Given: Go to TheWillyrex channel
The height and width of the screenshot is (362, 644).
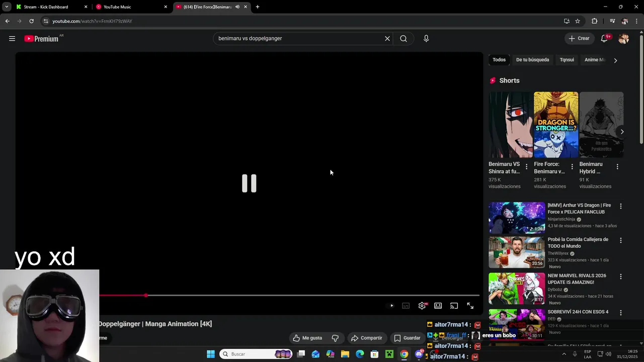Looking at the screenshot, I should 558,253.
